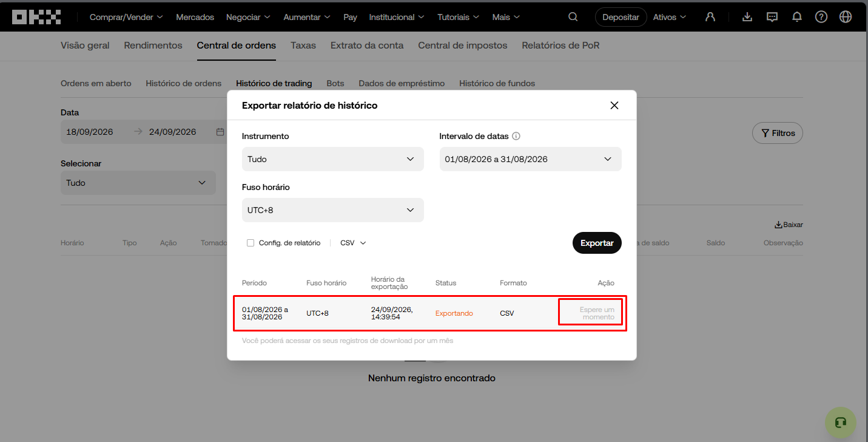Screen dimensions: 868x442
Task: Open the Filtros button
Action: tap(778, 133)
